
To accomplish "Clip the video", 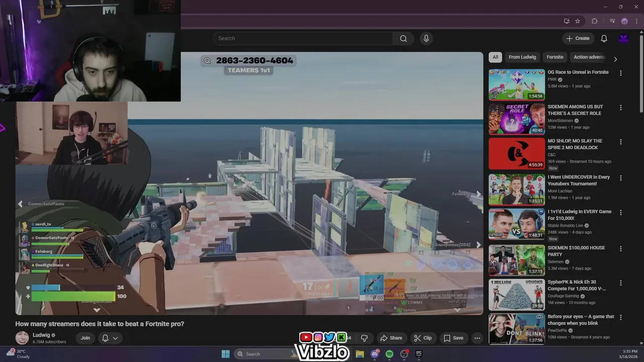I will pyautogui.click(x=423, y=338).
